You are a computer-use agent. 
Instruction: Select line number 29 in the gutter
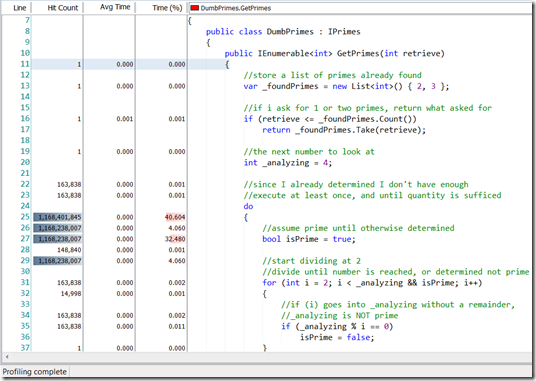point(25,261)
